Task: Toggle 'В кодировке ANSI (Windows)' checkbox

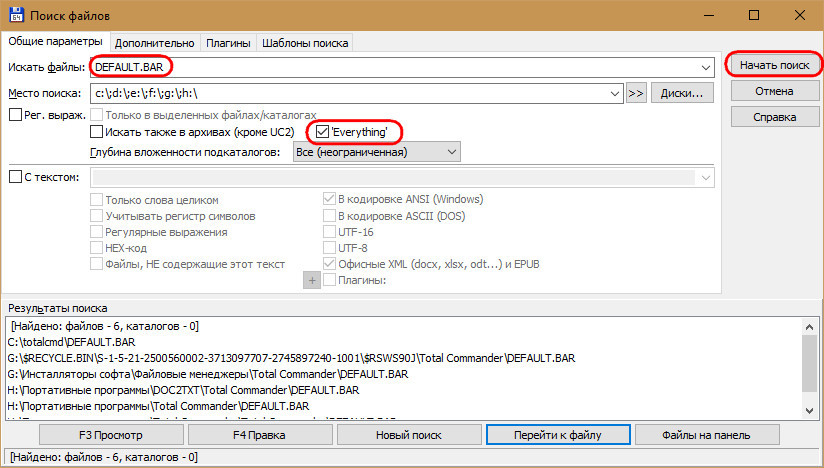Action: pyautogui.click(x=329, y=199)
